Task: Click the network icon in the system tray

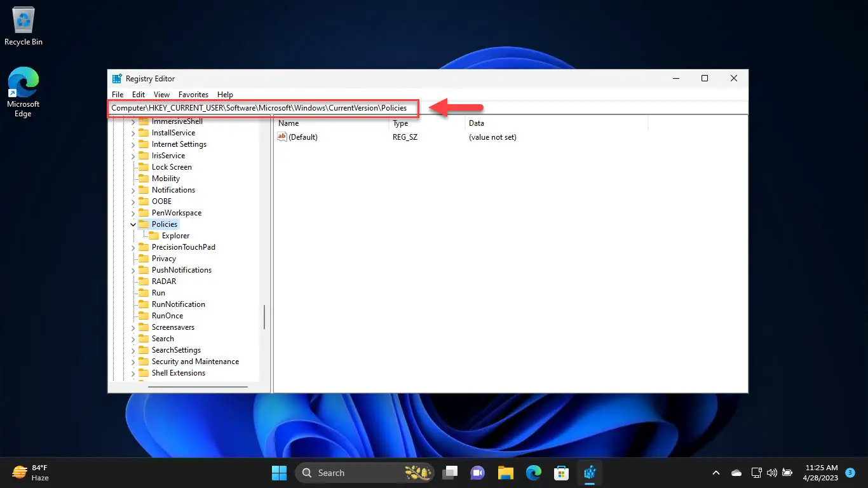Action: click(756, 473)
